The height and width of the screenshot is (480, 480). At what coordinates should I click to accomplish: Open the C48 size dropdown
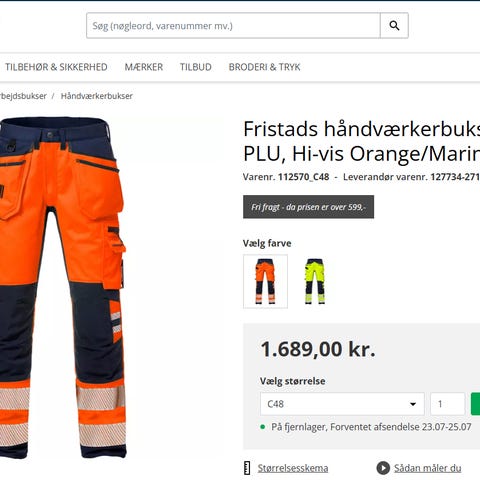pos(342,404)
